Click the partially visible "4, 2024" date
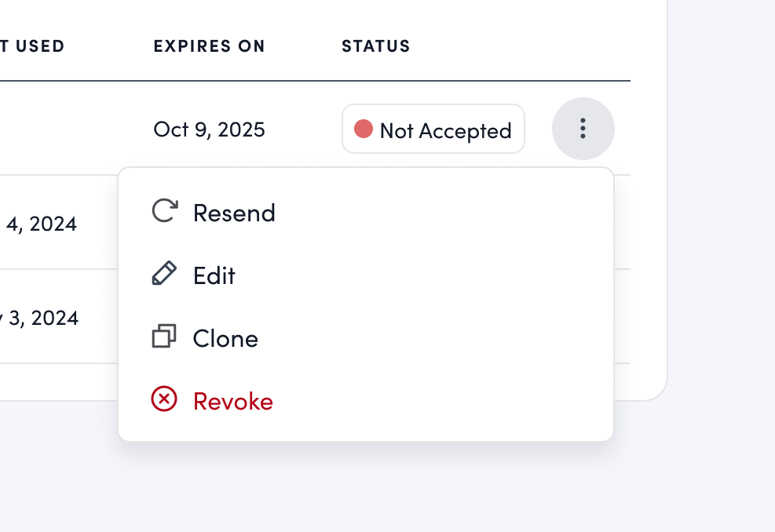The height and width of the screenshot is (532, 775). click(x=41, y=224)
